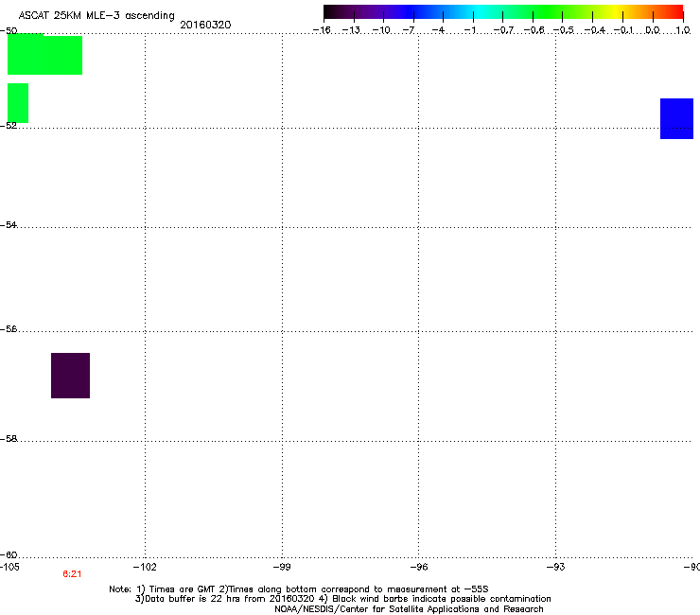
Task: Click the -105 longitude axis label
Action: 9,567
